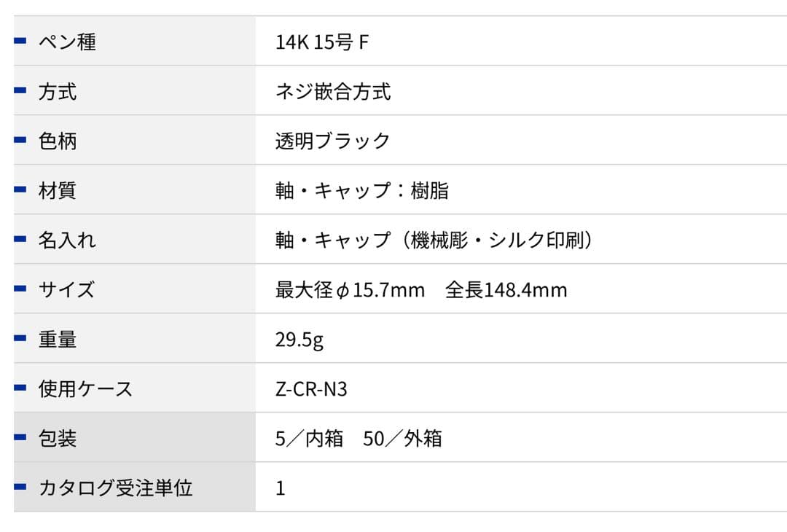Screen dimensions: 787x532
Task: Select the 方式 row label
Action: click(x=58, y=91)
